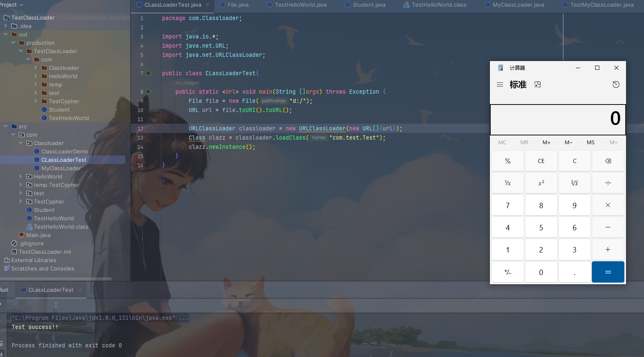Click the Calculator x-squared key
This screenshot has height=357, width=644.
(541, 183)
